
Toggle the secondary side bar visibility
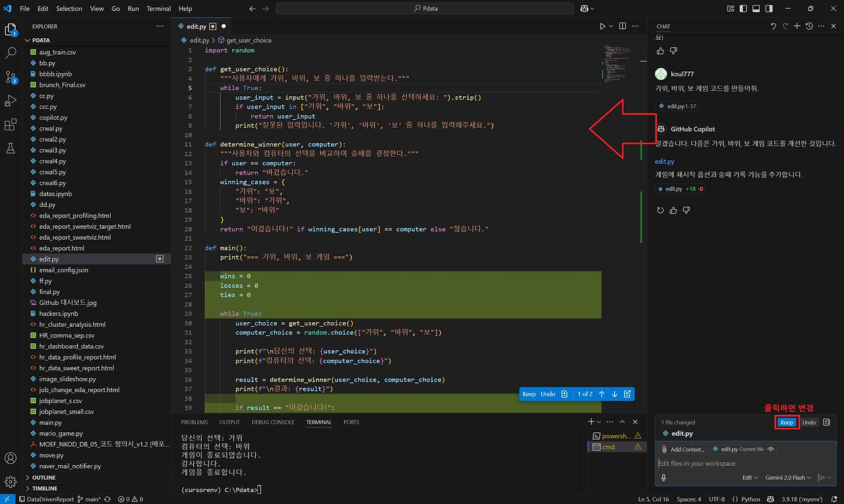click(x=768, y=8)
